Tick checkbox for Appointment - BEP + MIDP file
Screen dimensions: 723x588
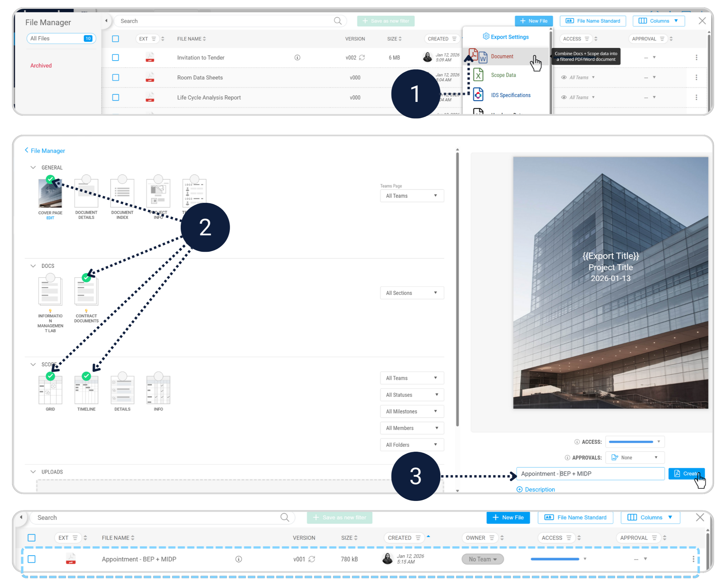pos(32,559)
